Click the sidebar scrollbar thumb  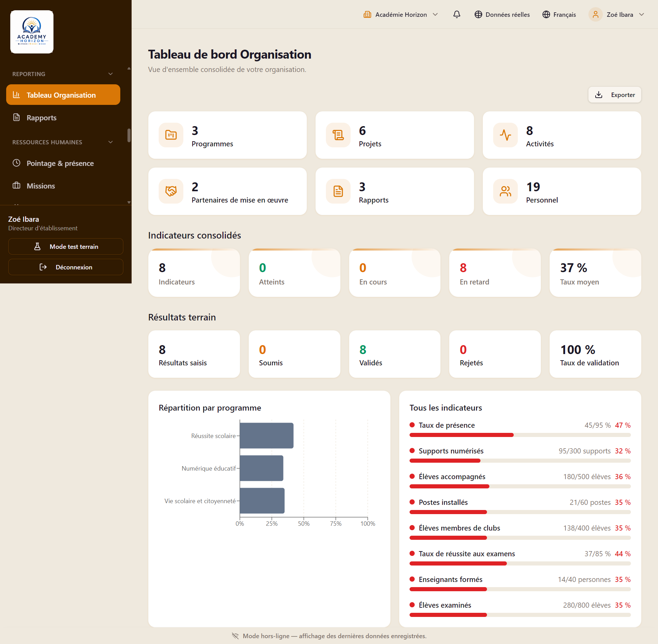coord(129,135)
